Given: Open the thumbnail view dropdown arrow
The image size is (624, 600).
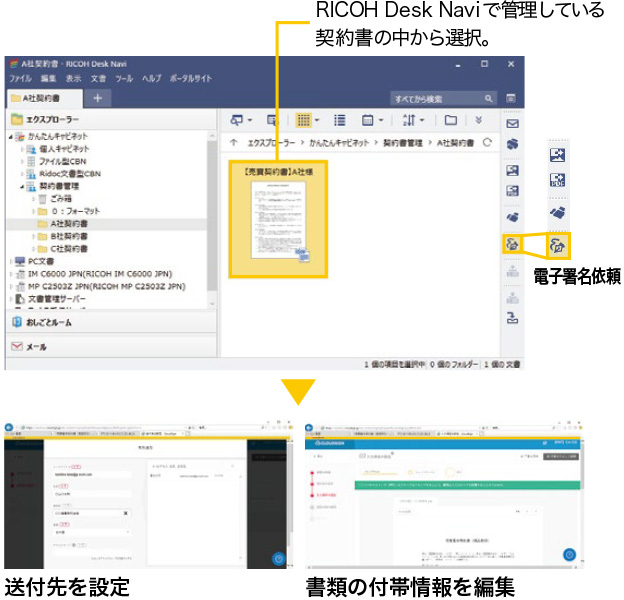Looking at the screenshot, I should tap(317, 120).
